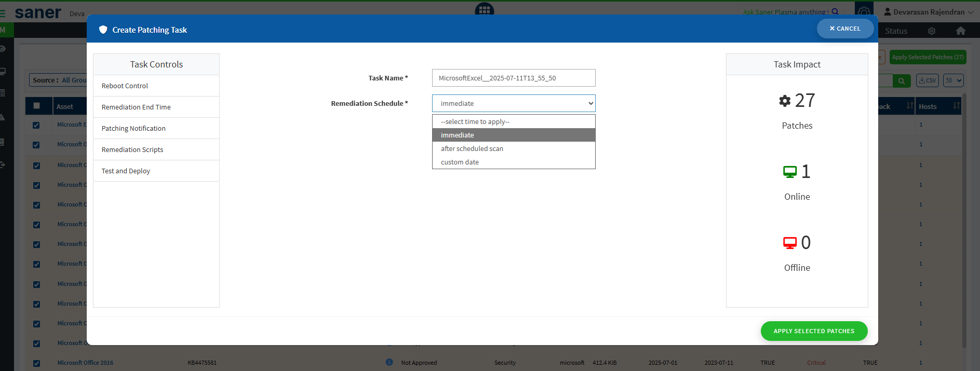This screenshot has width=980, height=371.
Task: Open Remediation Scripts task control
Action: coord(156,149)
